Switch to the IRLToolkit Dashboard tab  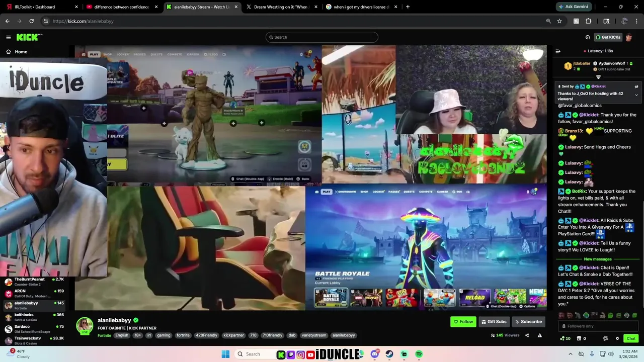pos(42,7)
